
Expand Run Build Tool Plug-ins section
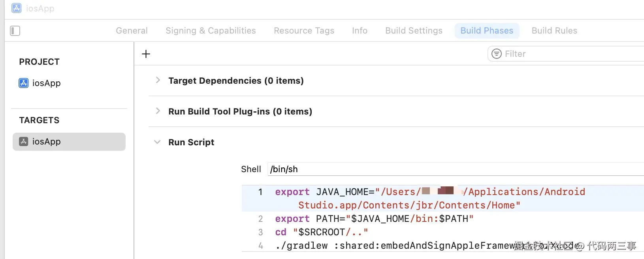(158, 111)
